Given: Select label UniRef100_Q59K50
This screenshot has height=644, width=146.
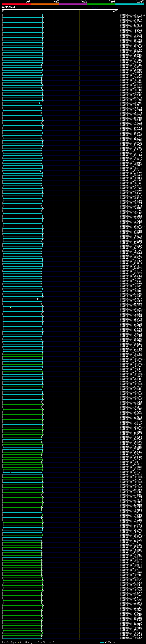Looking at the screenshot, I should point(131,276).
